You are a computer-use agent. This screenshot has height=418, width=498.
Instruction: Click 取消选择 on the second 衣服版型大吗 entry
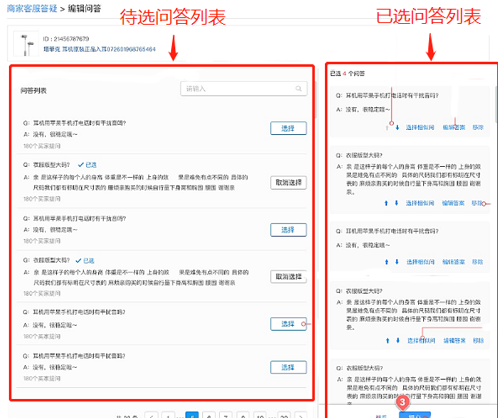[x=288, y=277]
